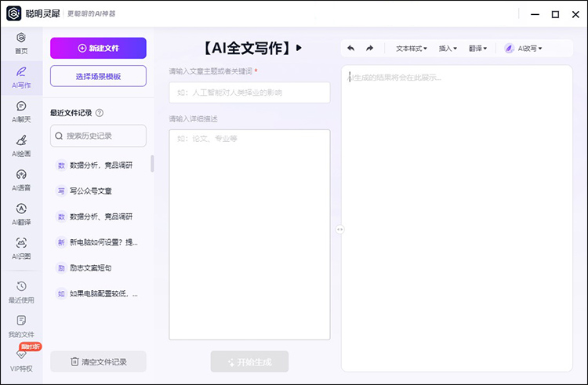588x385 pixels.
Task: Open the 首页 home icon in sidebar
Action: click(21, 38)
